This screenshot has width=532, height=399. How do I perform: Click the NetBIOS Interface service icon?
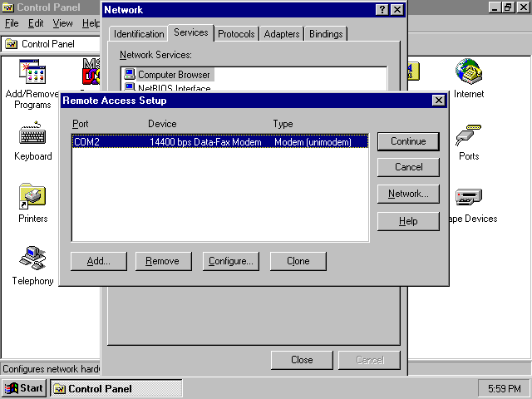click(130, 86)
